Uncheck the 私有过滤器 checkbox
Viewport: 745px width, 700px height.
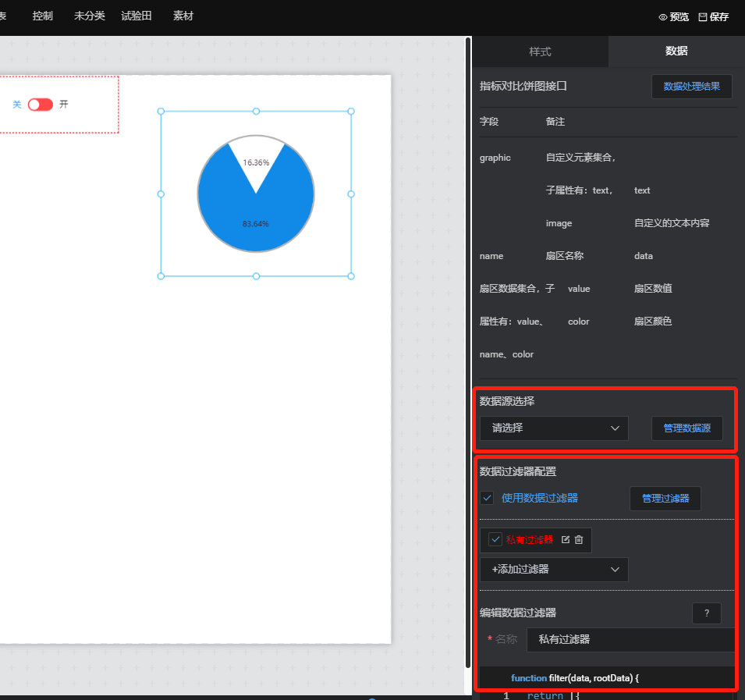495,539
